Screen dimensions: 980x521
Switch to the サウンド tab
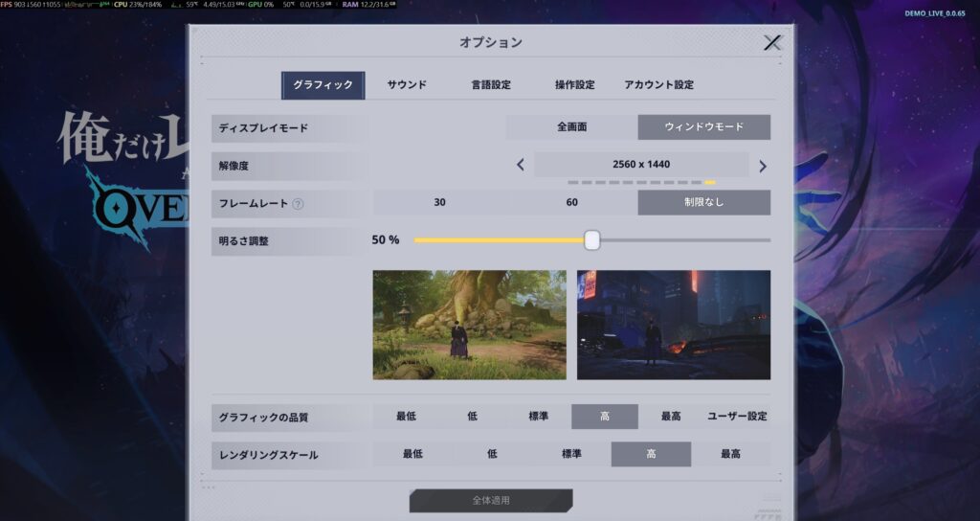click(407, 85)
